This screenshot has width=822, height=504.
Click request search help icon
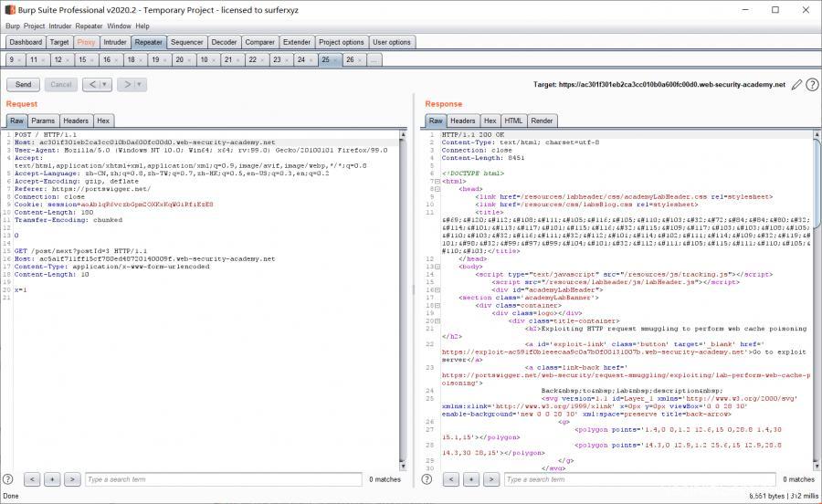pos(8,479)
